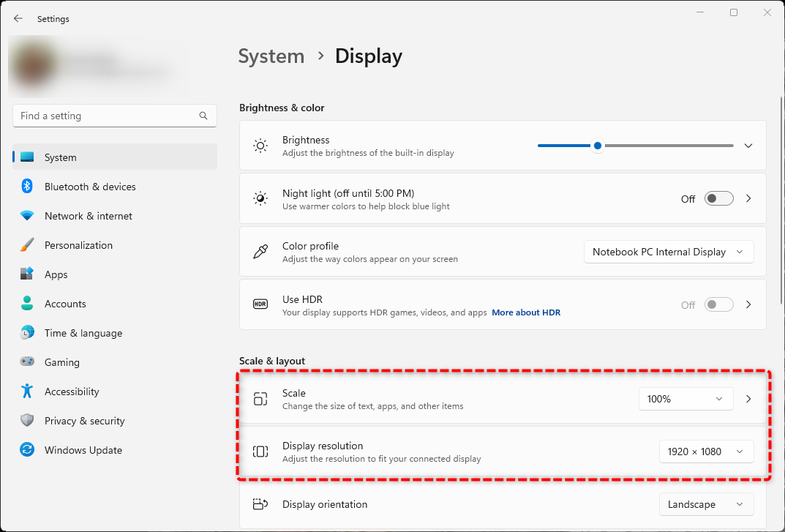Viewport: 785px width, 532px height.
Task: Open the Display orientation dropdown
Action: coord(706,504)
